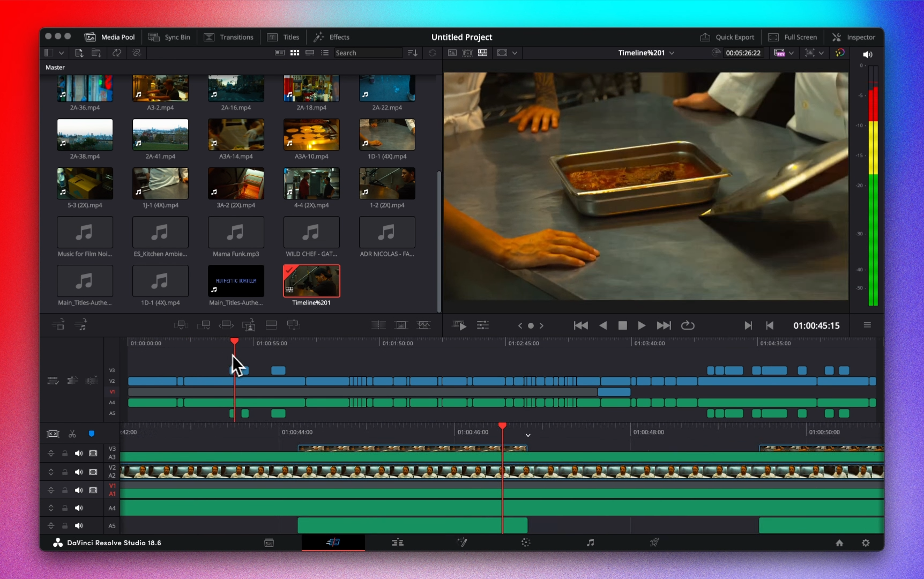Click the Quick Export button
The image size is (924, 579).
(x=727, y=37)
